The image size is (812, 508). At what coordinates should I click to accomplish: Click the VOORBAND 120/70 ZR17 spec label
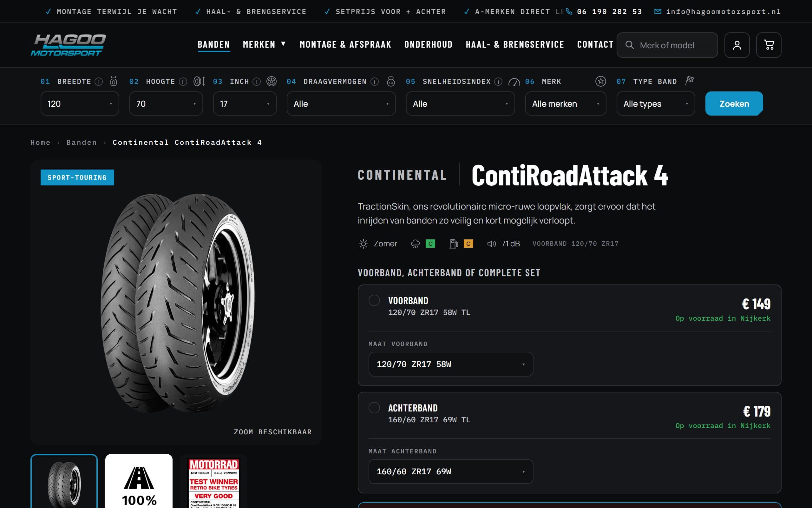pos(575,244)
